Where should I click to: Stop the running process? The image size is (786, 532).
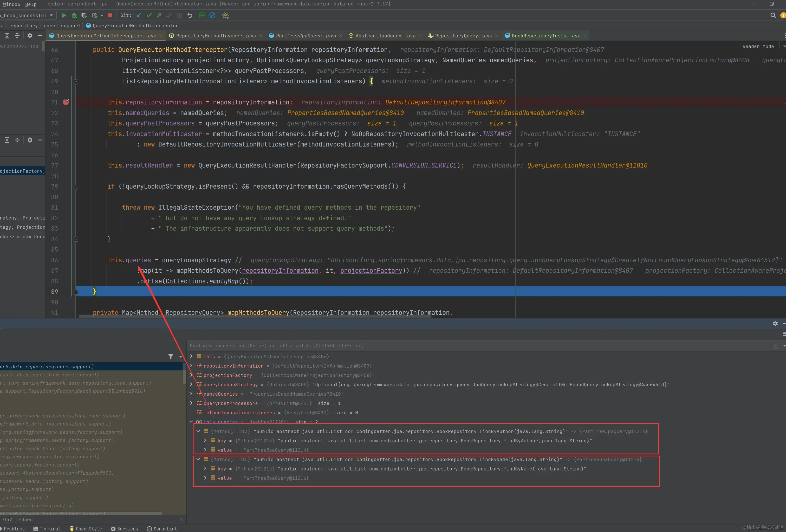(110, 15)
